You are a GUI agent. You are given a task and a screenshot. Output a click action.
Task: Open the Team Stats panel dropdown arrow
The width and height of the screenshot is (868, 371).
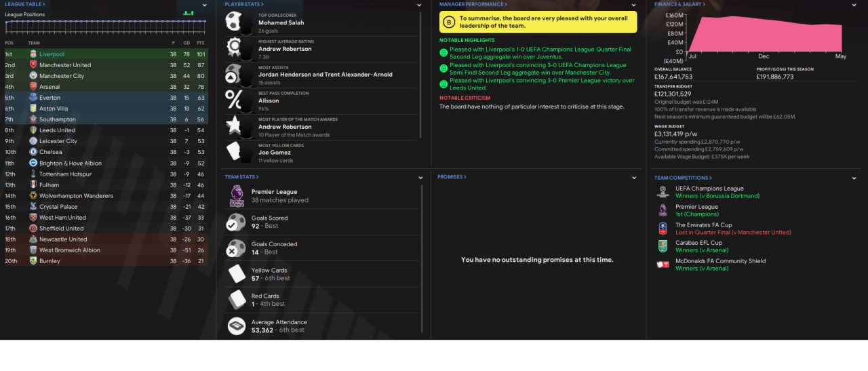point(420,177)
